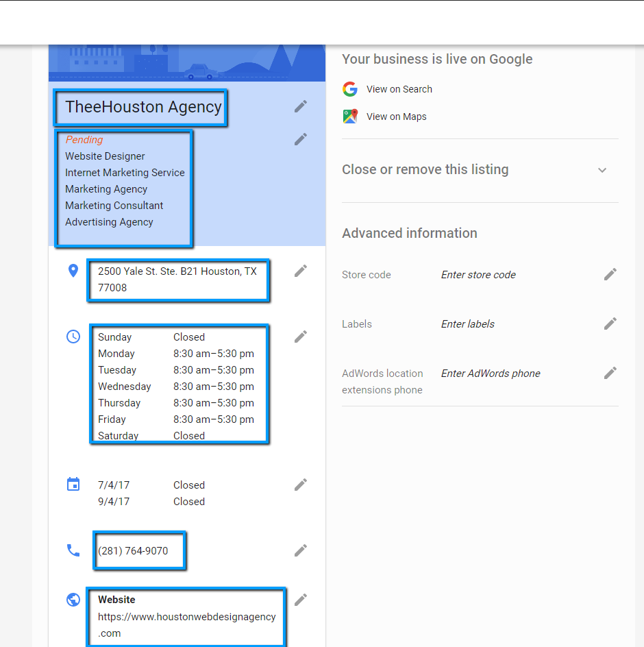Click the blue phone icon
Image resolution: width=644 pixels, height=647 pixels.
73,550
